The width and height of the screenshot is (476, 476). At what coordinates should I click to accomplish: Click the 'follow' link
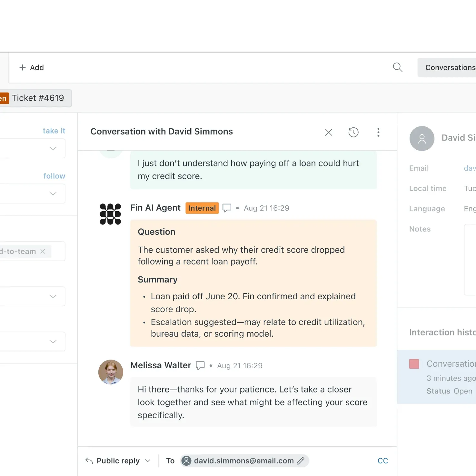pos(54,176)
